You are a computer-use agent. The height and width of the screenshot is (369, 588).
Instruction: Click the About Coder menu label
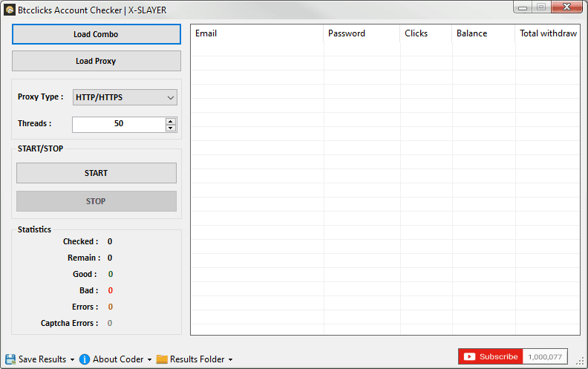coord(118,359)
